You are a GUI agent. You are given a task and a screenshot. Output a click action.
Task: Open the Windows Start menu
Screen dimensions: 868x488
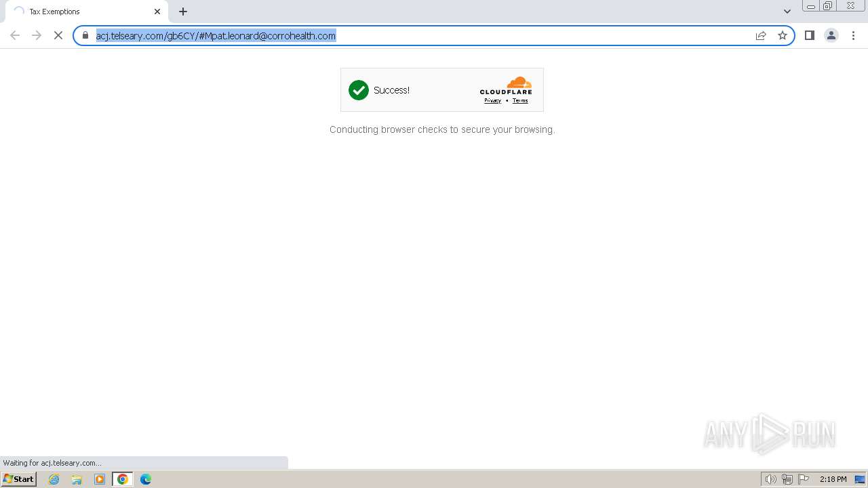[x=19, y=479]
